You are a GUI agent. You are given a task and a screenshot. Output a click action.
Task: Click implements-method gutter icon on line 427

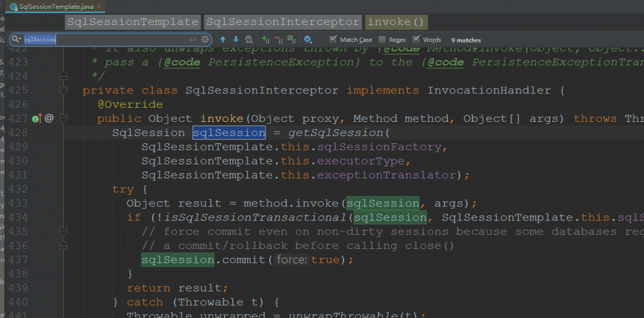(x=37, y=119)
